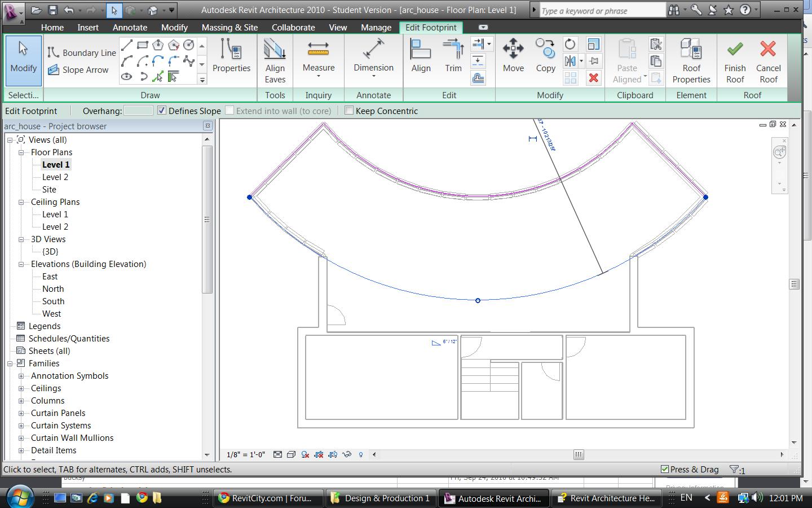Toggle the Press & Drag checkbox
812x508 pixels.
pyautogui.click(x=665, y=469)
